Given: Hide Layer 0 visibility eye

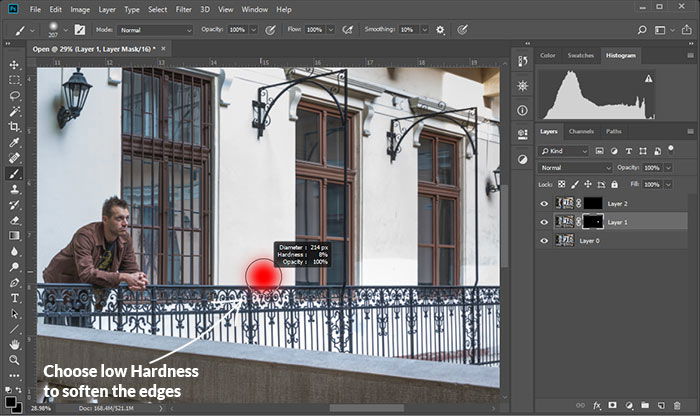Looking at the screenshot, I should point(544,241).
